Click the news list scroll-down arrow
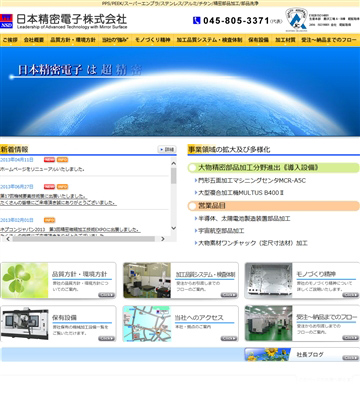 click(173, 228)
